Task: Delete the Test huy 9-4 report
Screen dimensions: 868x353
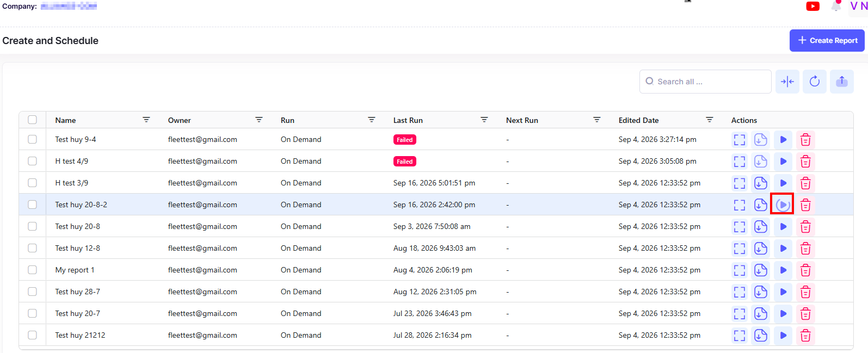Action: pyautogui.click(x=805, y=140)
